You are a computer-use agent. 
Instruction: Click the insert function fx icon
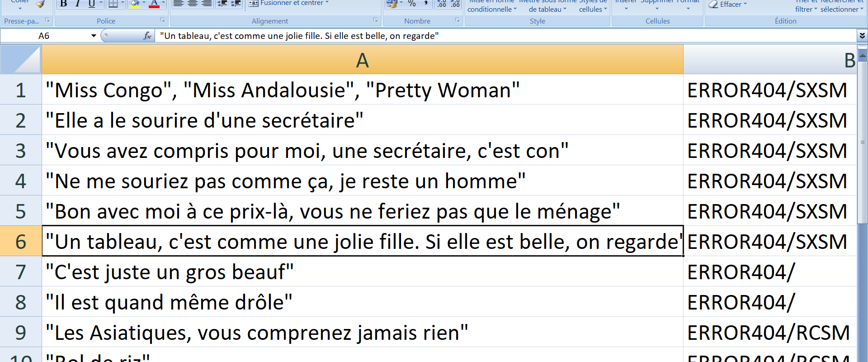tap(147, 36)
